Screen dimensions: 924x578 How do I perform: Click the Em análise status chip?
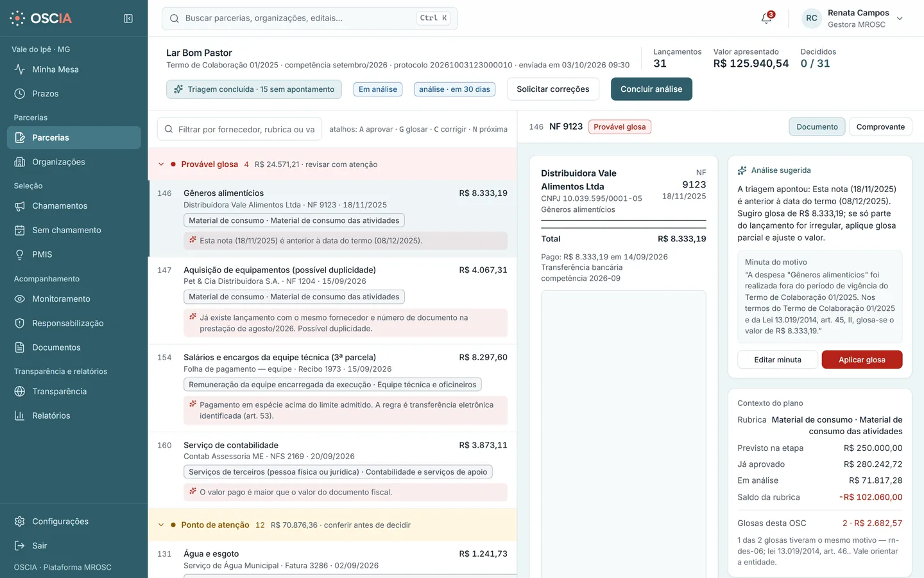click(x=378, y=89)
